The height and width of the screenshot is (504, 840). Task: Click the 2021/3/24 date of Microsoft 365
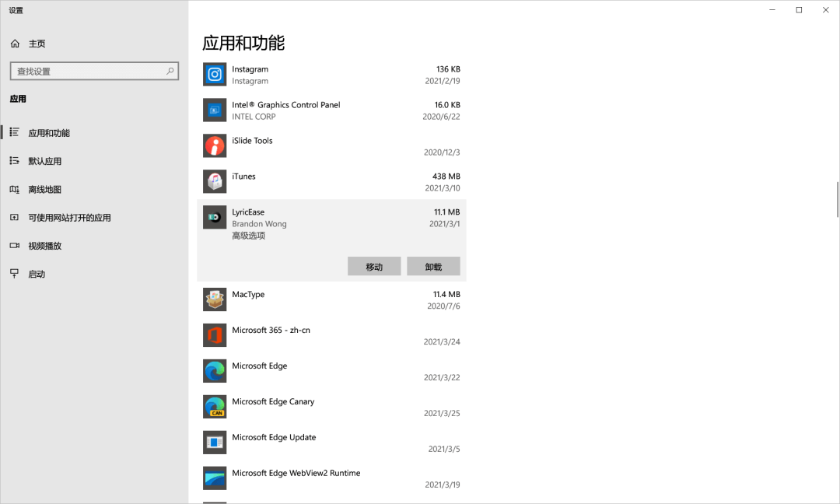pos(442,341)
